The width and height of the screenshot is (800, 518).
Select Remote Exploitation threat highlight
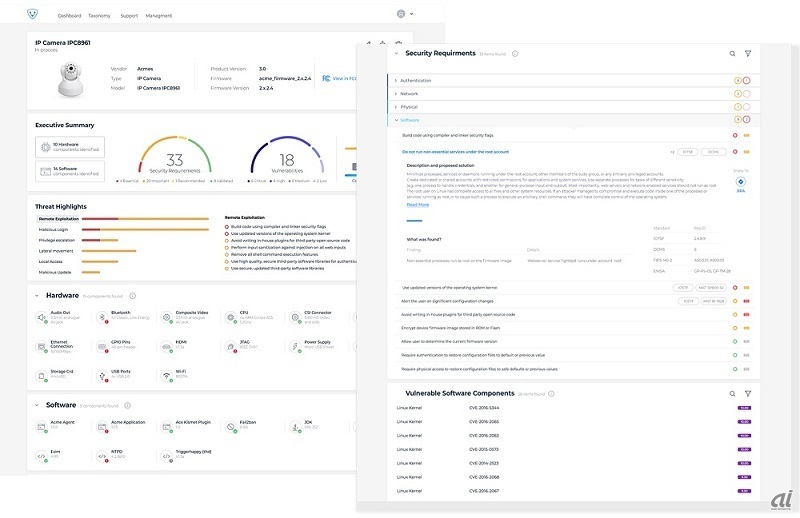58,218
